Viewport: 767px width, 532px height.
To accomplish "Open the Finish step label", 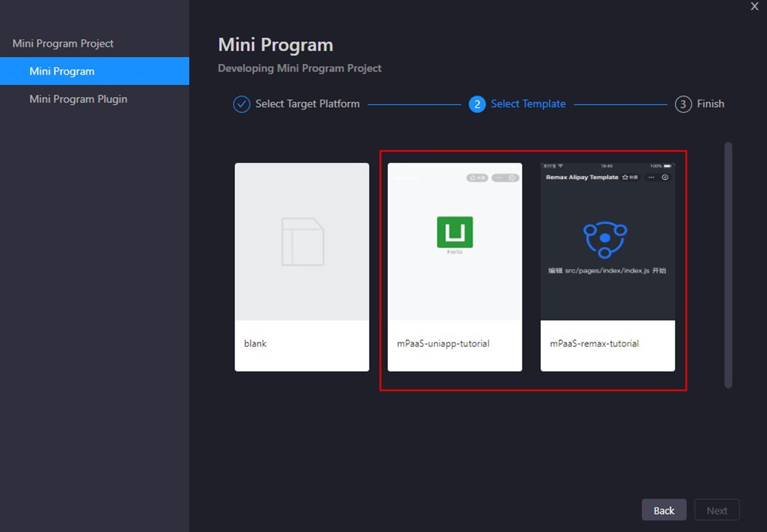I will click(x=711, y=104).
